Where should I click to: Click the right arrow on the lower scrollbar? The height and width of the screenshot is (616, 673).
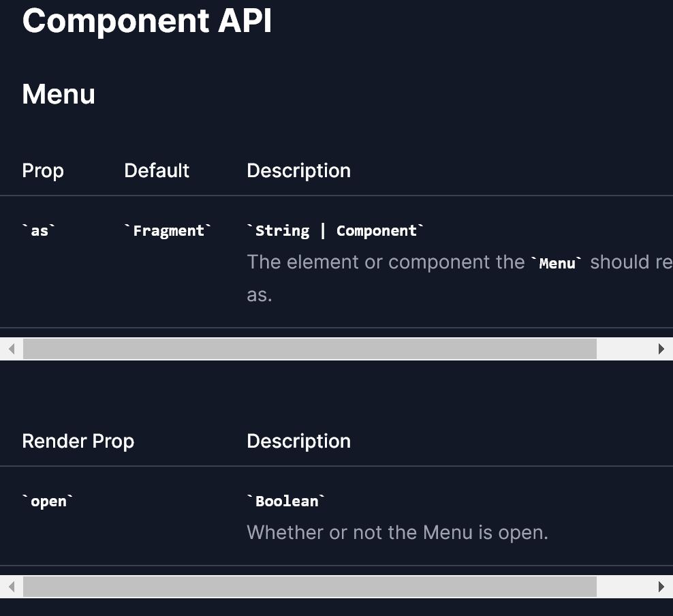click(661, 586)
